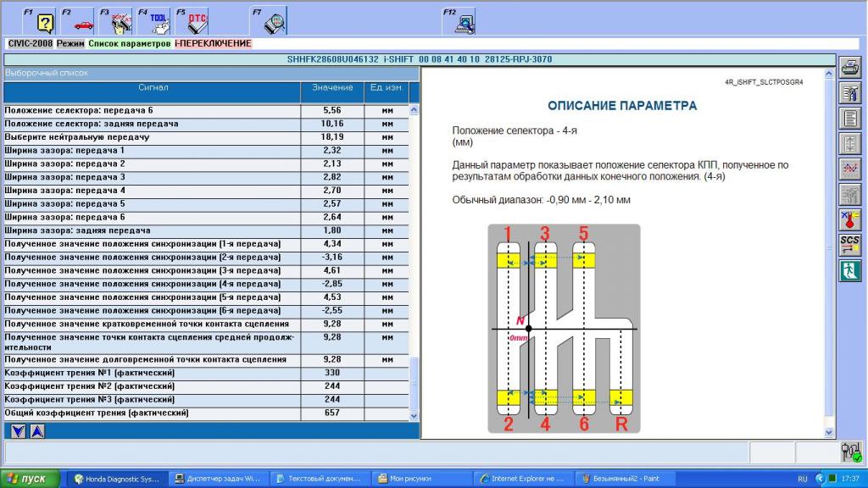Select row Ширина зазора: передача 5
This screenshot has width=868, height=488.
pos(206,203)
